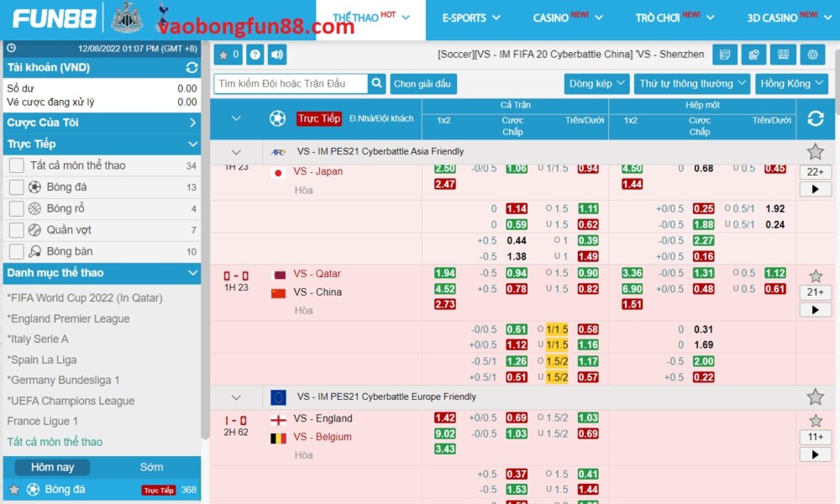This screenshot has height=504, width=840.
Task: Open the England Premier League link
Action: coord(69,318)
